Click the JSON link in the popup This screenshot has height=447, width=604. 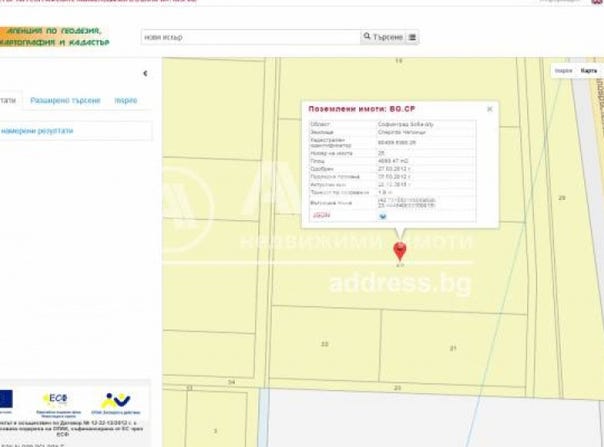tap(321, 215)
